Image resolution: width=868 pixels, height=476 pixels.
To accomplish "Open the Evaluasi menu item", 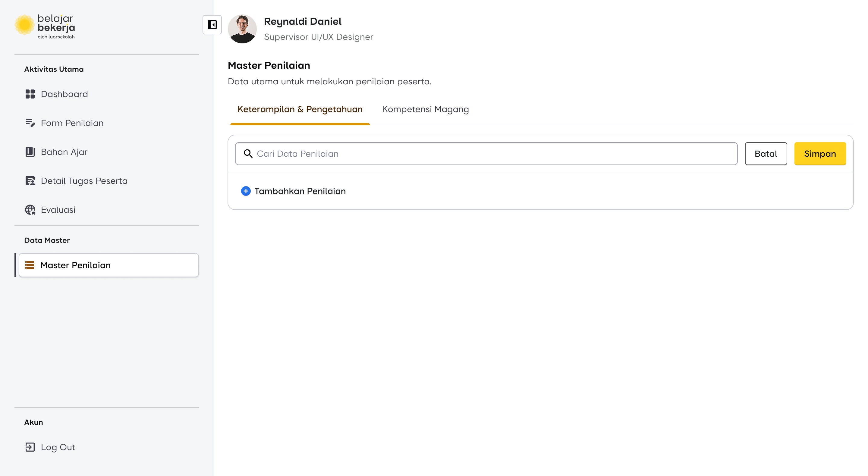I will click(x=58, y=210).
